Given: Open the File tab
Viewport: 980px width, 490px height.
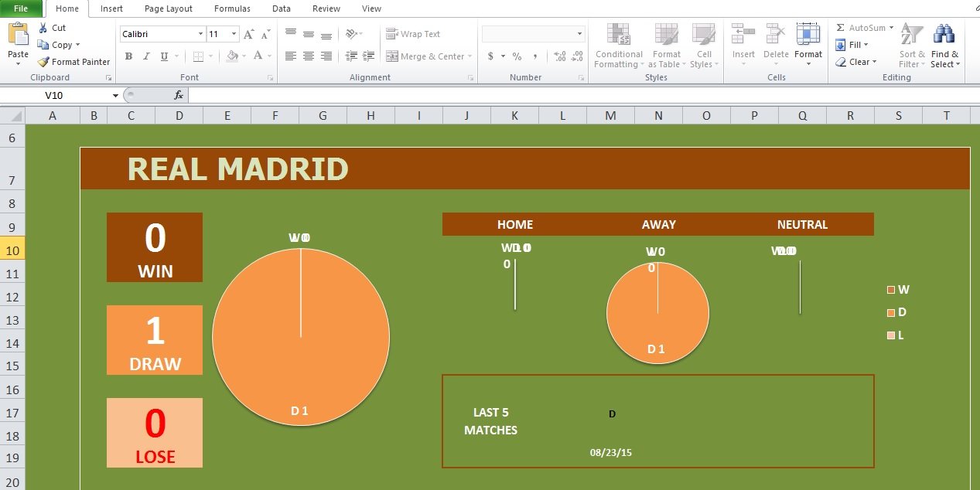Looking at the screenshot, I should coord(21,9).
